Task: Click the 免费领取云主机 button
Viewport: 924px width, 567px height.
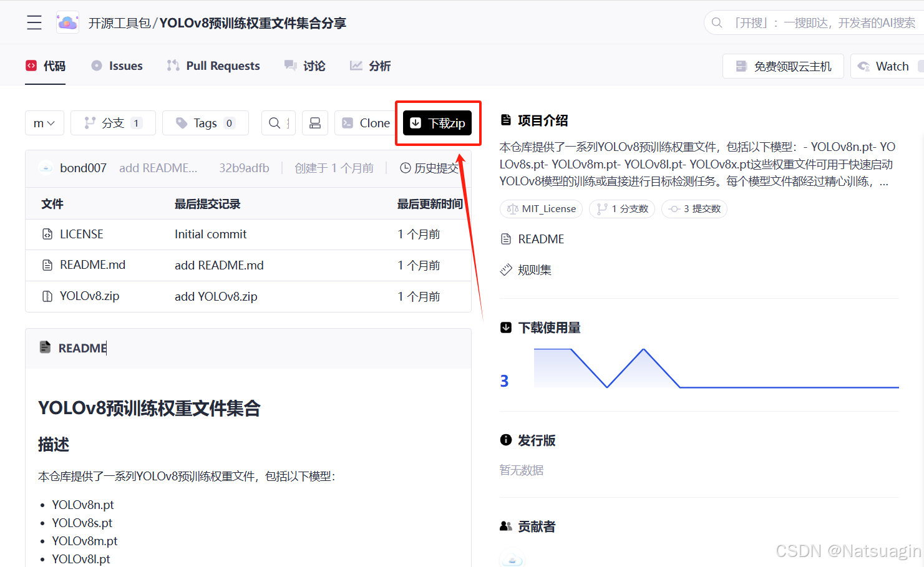Action: [x=783, y=66]
